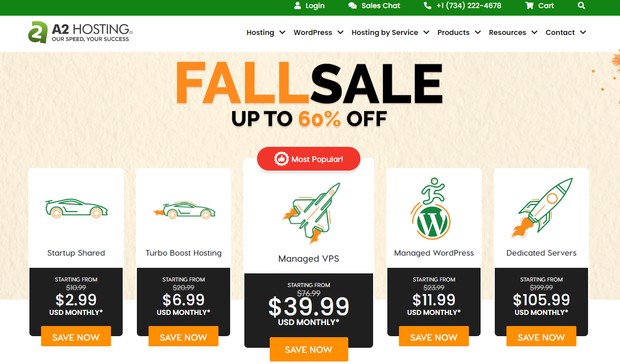Open the Products menu
Viewport: 620px width, 364px height.
click(x=459, y=32)
